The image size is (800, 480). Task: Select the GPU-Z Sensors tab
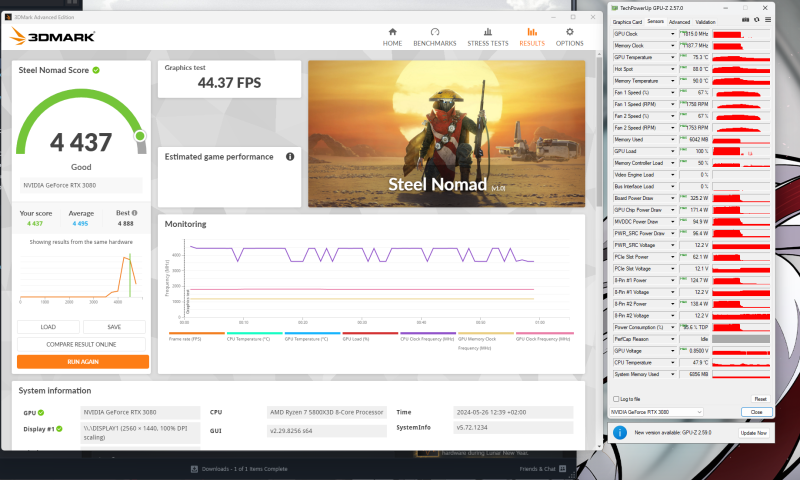click(x=656, y=21)
